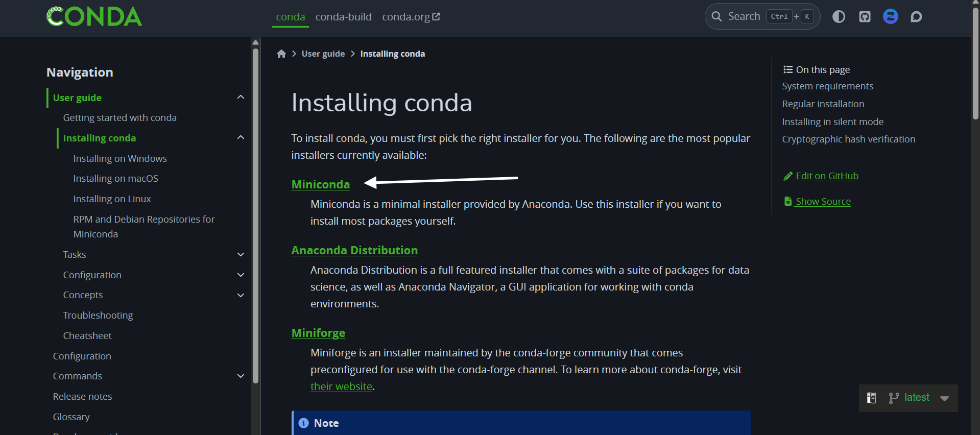Open RPM and Debian Repositories for Miniconda
Screen dimensions: 980x435
point(144,227)
